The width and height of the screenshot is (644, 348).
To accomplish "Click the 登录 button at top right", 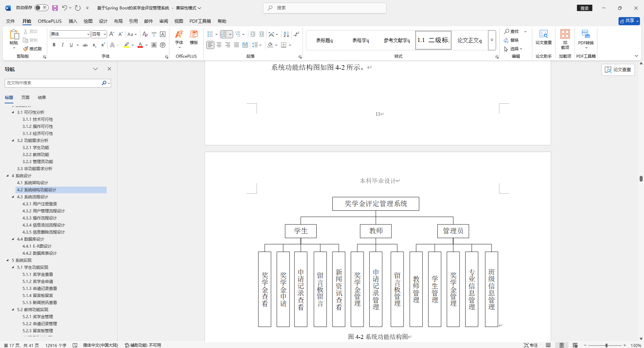I will [584, 8].
